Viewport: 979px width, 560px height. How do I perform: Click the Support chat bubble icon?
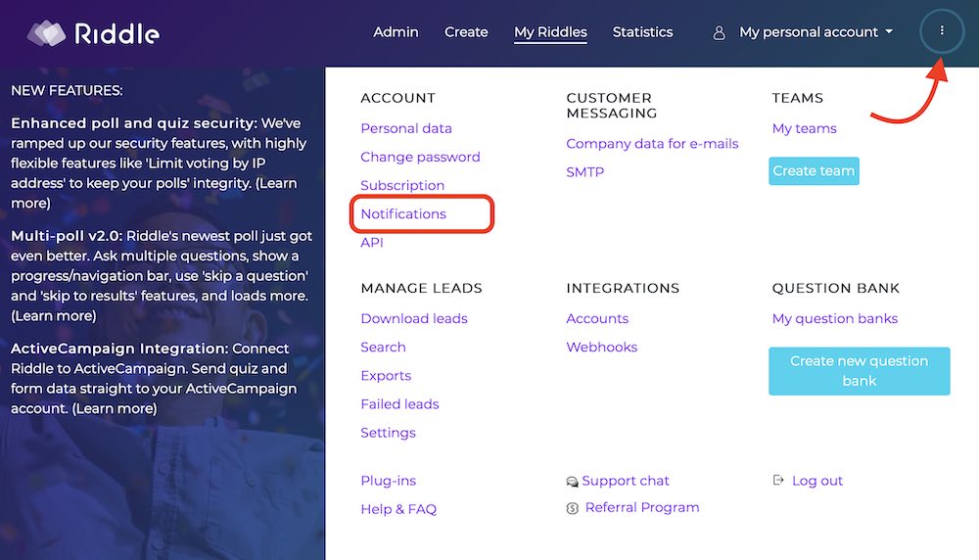(x=572, y=482)
